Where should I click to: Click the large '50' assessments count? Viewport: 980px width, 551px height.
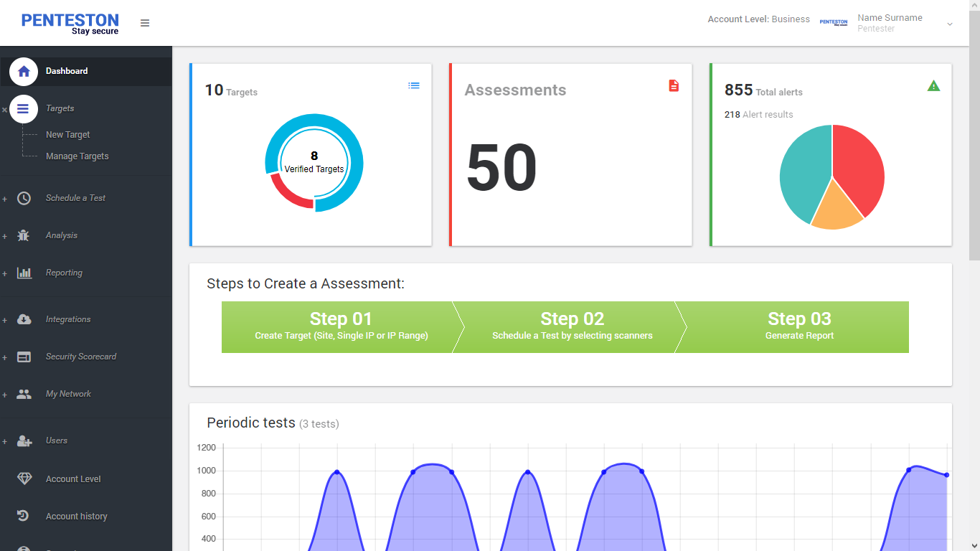click(501, 168)
